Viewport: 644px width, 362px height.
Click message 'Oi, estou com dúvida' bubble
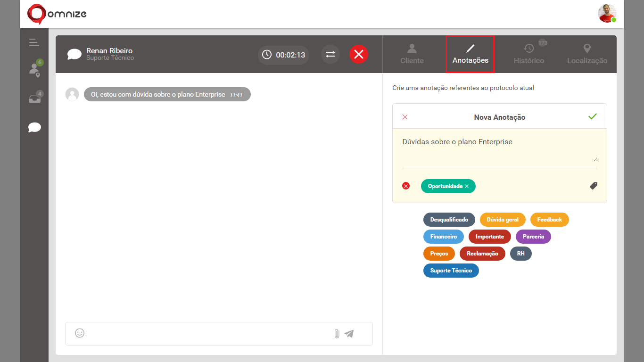pyautogui.click(x=167, y=94)
